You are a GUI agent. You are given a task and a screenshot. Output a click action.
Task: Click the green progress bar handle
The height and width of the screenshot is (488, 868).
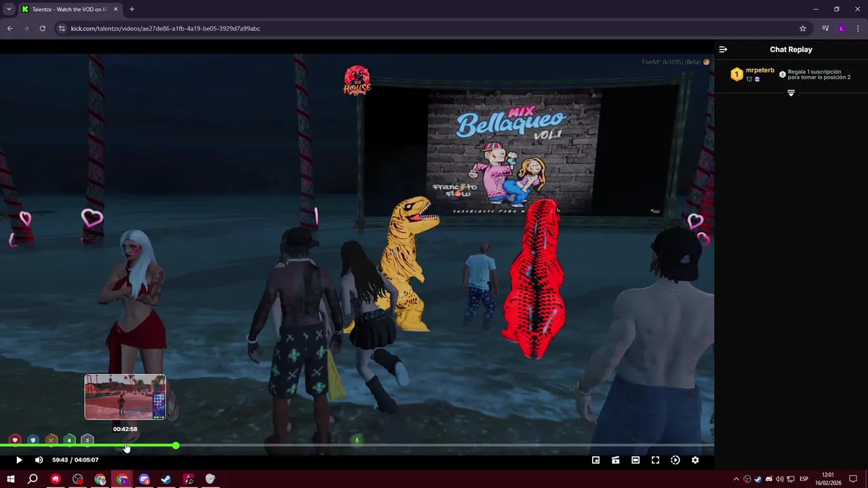(176, 445)
